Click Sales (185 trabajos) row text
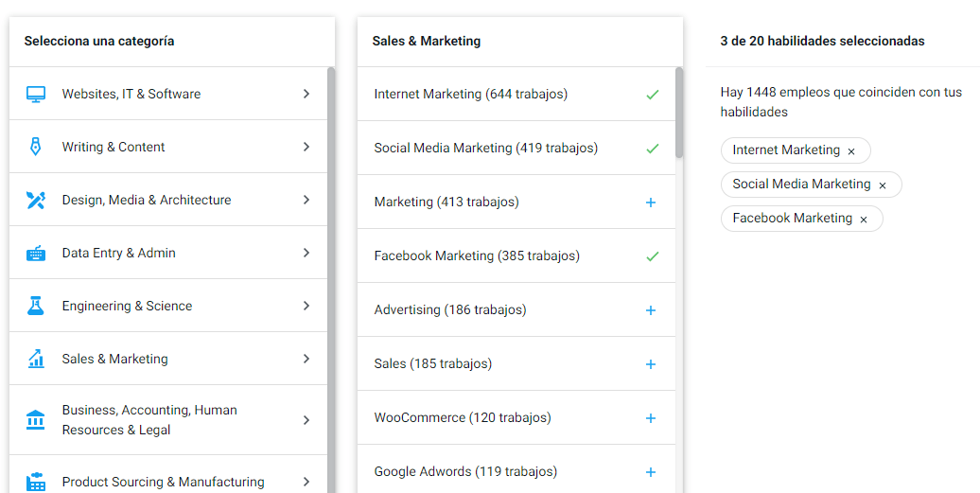The image size is (980, 493). coord(433,363)
